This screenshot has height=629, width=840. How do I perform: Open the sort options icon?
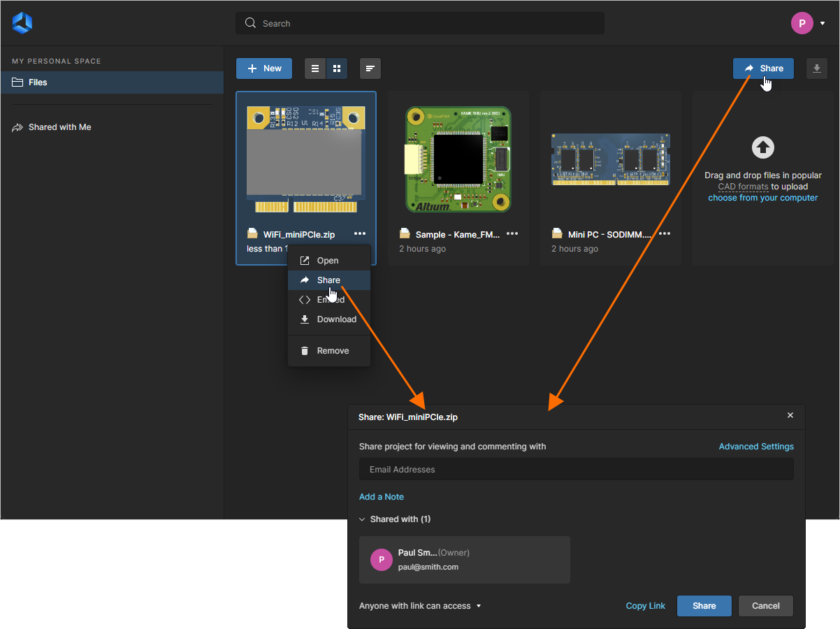coord(370,68)
